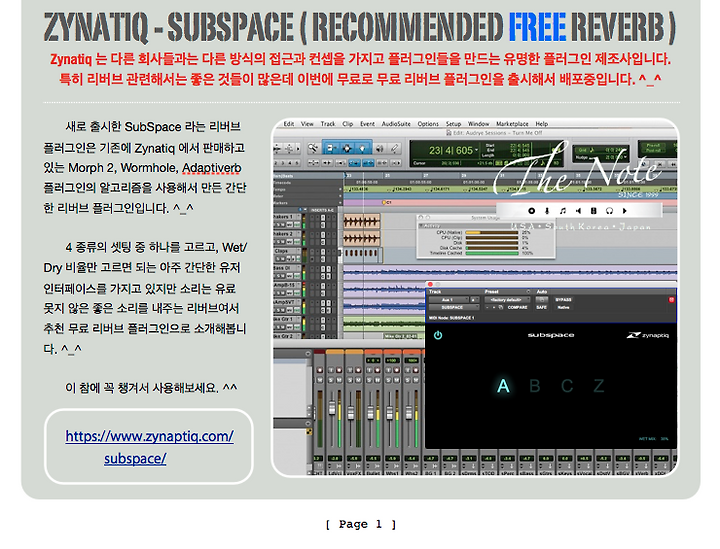Click previous preset minus button
Screen dimensions: 720x549
coord(487,308)
